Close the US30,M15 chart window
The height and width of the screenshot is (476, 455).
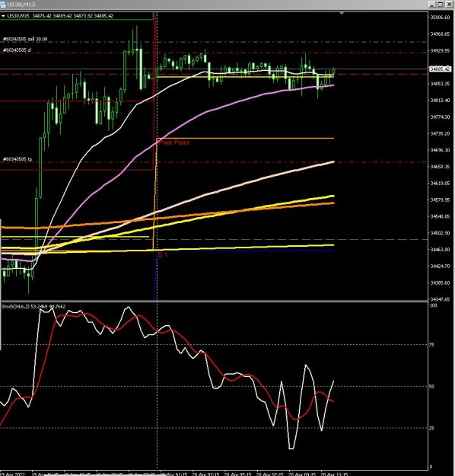pyautogui.click(x=449, y=5)
